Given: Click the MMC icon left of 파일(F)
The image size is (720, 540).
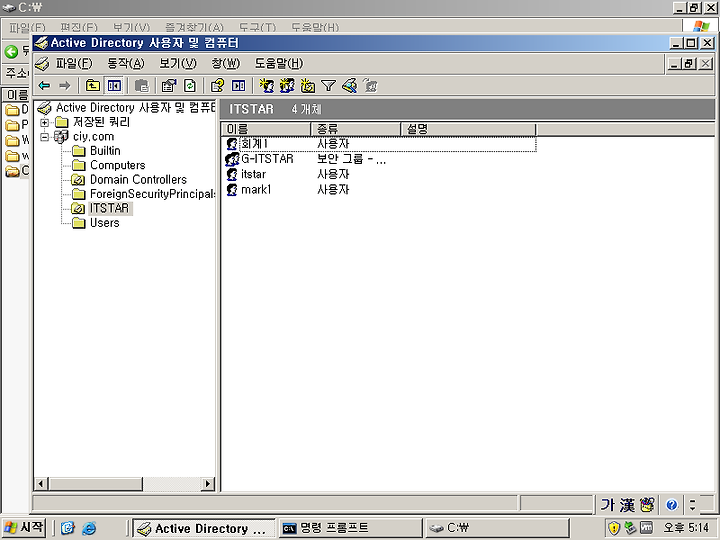Looking at the screenshot, I should pos(42,64).
